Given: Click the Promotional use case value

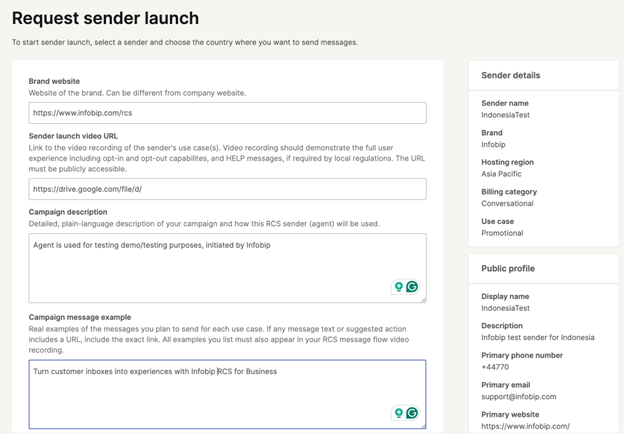Looking at the screenshot, I should point(502,233).
